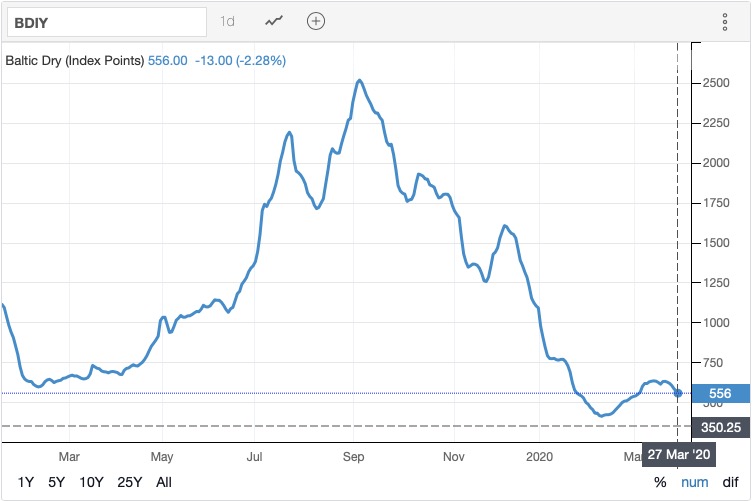Click the -13.00 (-2.28%) change text

click(240, 61)
